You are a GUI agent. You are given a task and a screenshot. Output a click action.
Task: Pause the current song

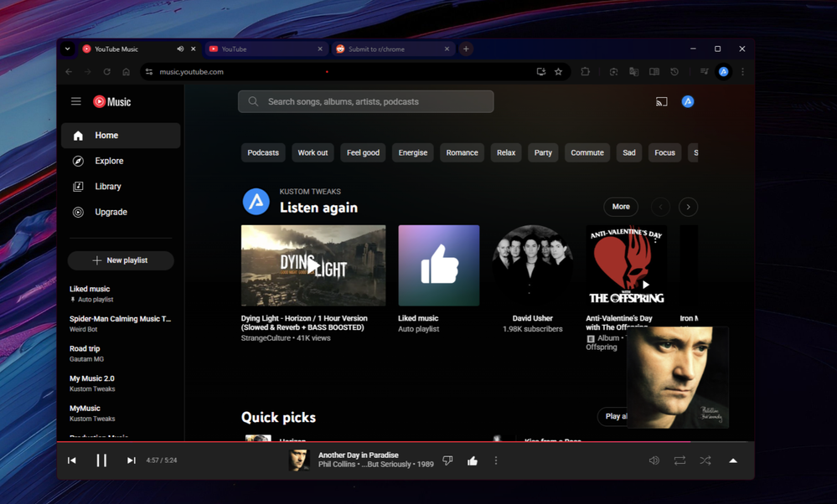coord(101,460)
